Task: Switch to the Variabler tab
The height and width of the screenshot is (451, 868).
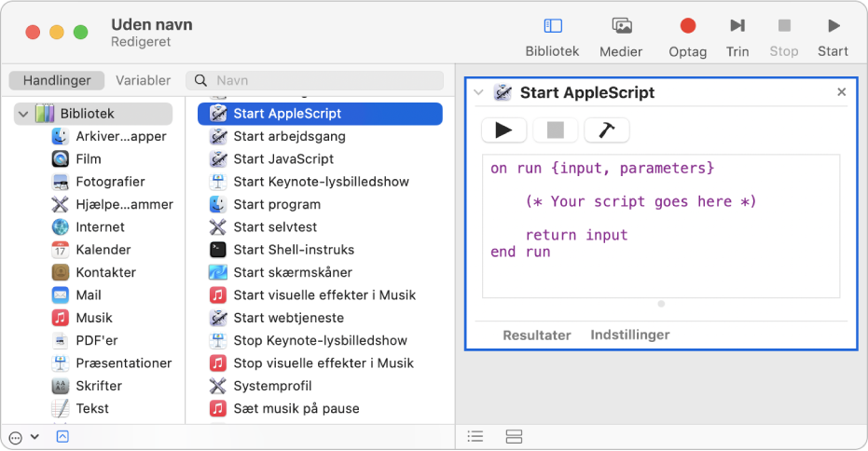Action: click(143, 80)
